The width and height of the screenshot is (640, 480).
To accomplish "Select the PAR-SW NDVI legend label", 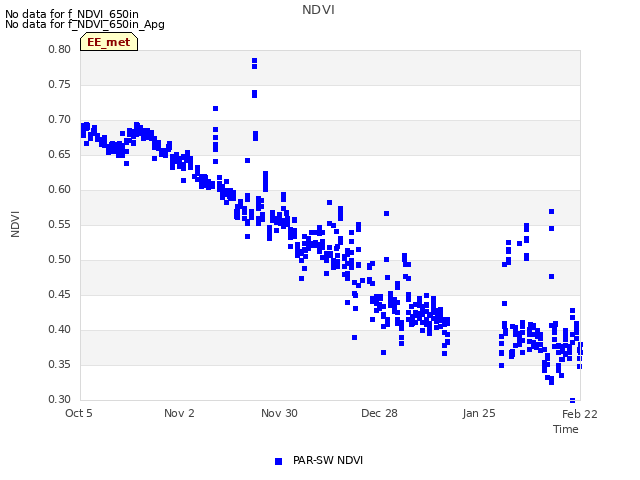I will click(328, 460).
